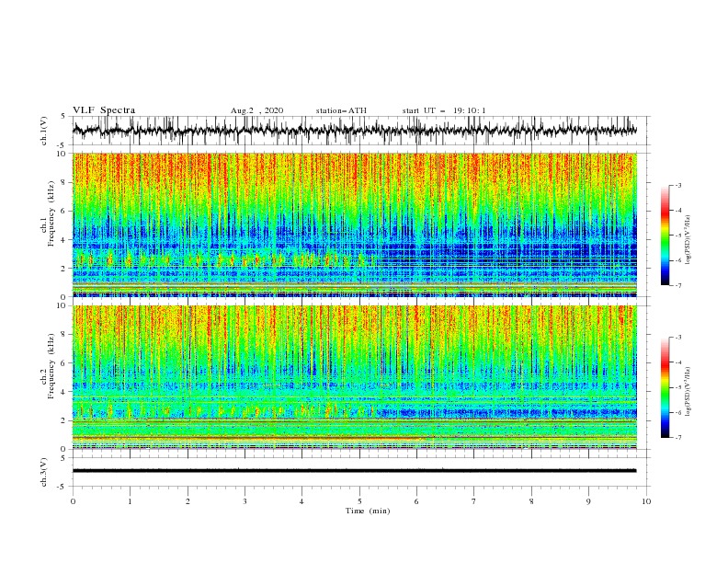Click the "-3" tick on ch.1 color bar

click(x=677, y=185)
